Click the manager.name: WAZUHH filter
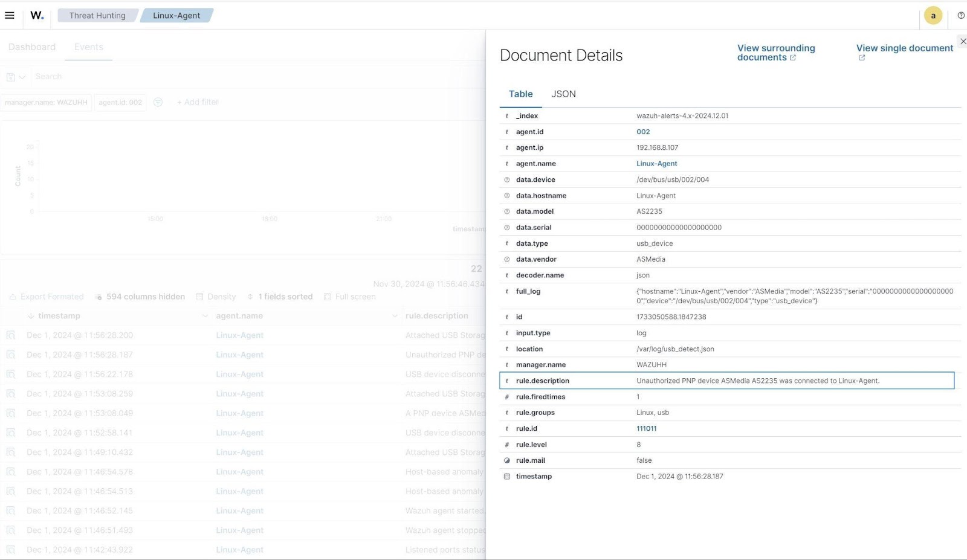Screen dimensions: 967x560 point(46,103)
